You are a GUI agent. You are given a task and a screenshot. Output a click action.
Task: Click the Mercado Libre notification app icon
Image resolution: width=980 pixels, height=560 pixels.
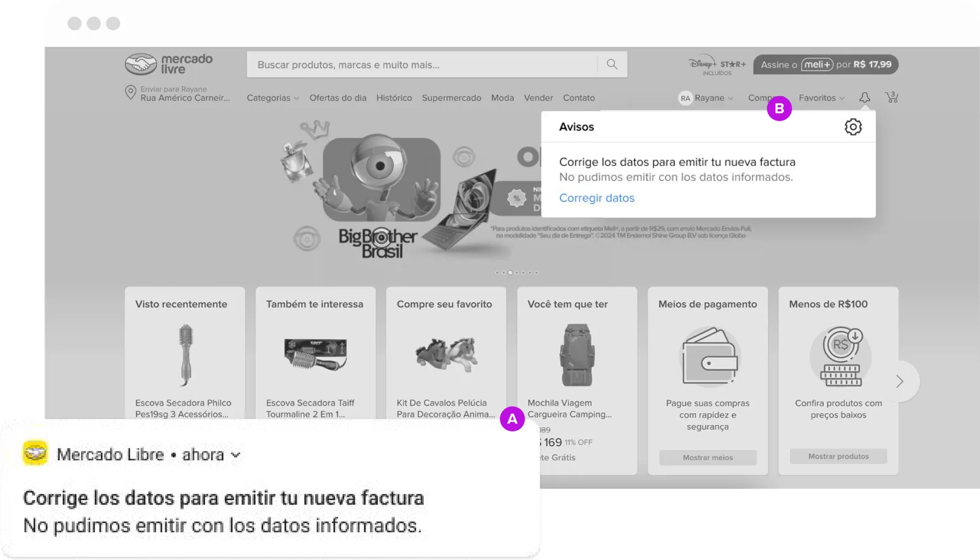point(35,454)
